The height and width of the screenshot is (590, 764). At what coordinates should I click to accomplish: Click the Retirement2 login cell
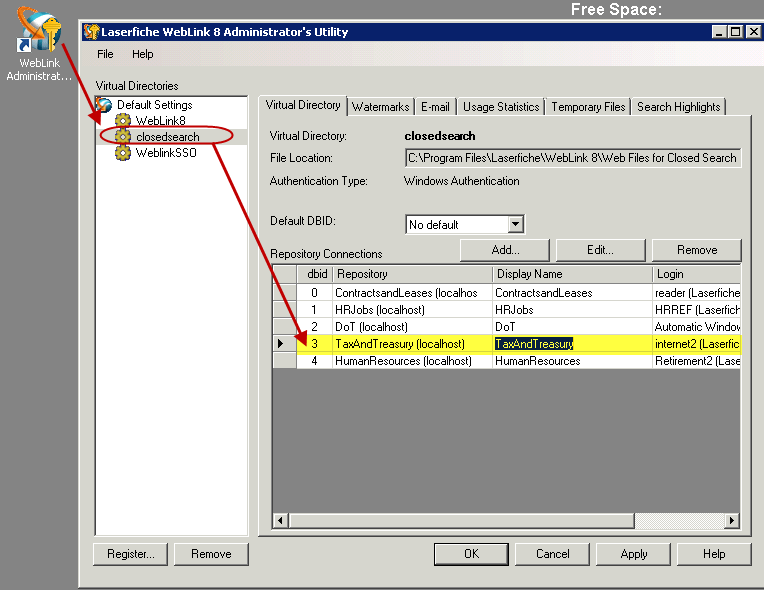[x=697, y=361]
